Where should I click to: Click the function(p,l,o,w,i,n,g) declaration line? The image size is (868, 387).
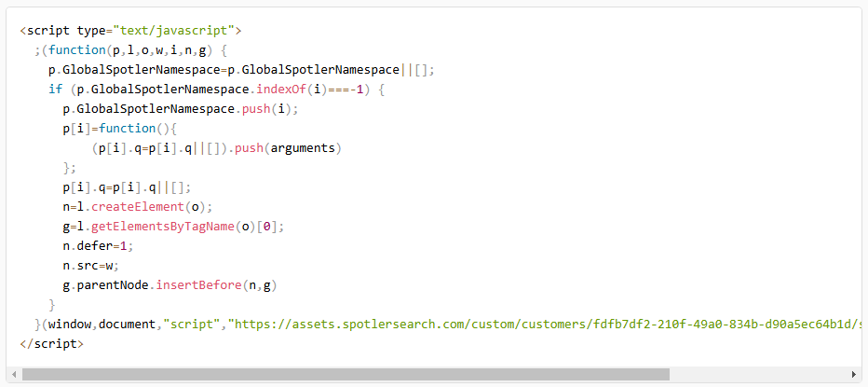tap(130, 50)
